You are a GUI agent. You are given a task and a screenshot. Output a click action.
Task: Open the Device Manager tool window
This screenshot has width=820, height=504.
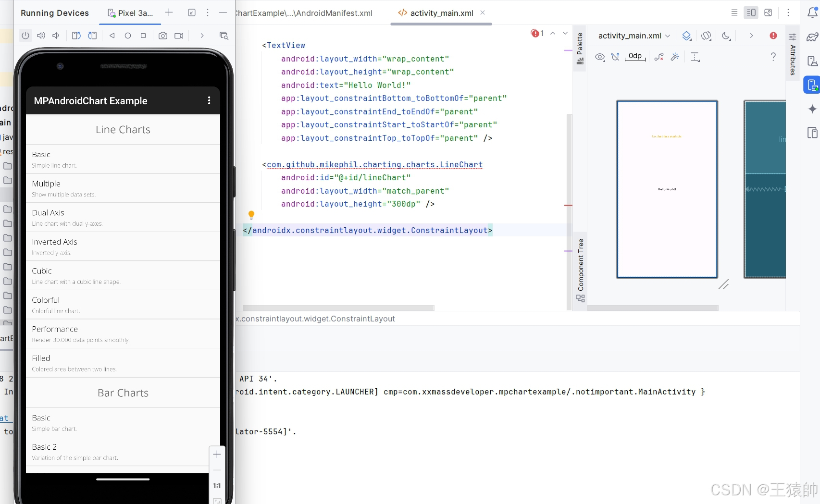click(812, 61)
